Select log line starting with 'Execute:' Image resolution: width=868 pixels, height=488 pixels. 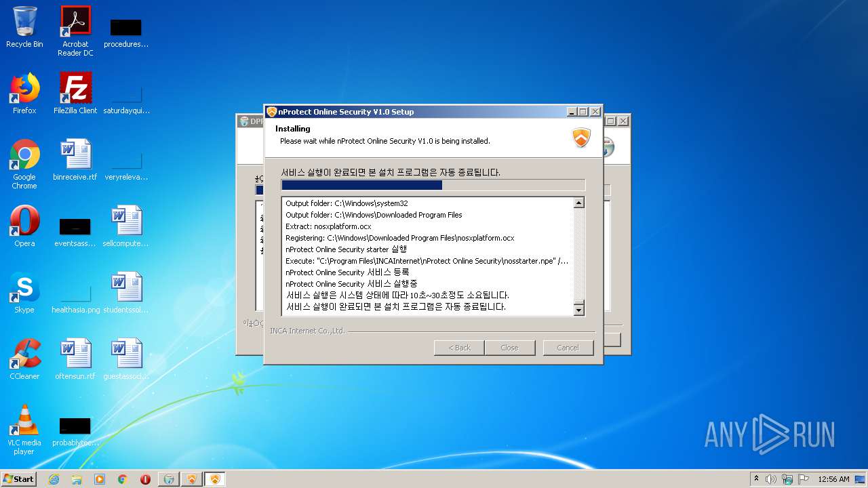(x=427, y=261)
